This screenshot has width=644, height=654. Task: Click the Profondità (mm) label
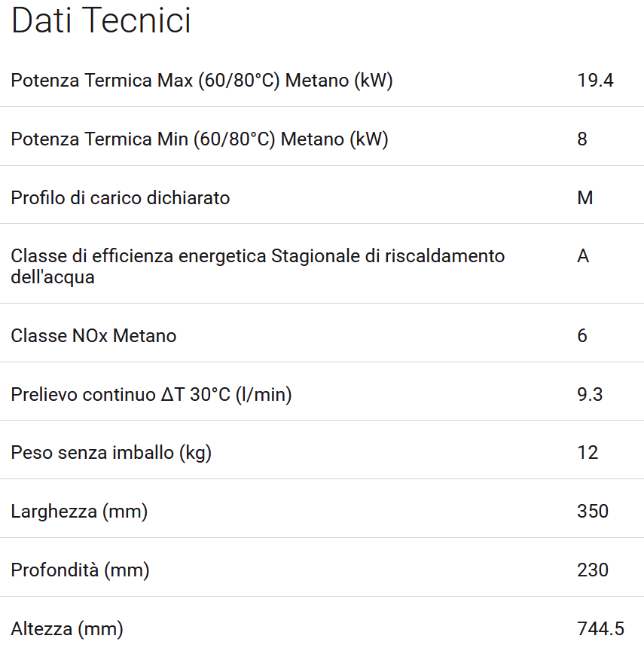pos(80,570)
